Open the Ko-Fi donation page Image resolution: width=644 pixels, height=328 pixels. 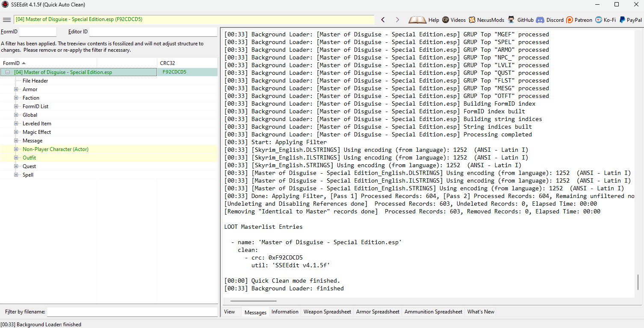point(606,20)
